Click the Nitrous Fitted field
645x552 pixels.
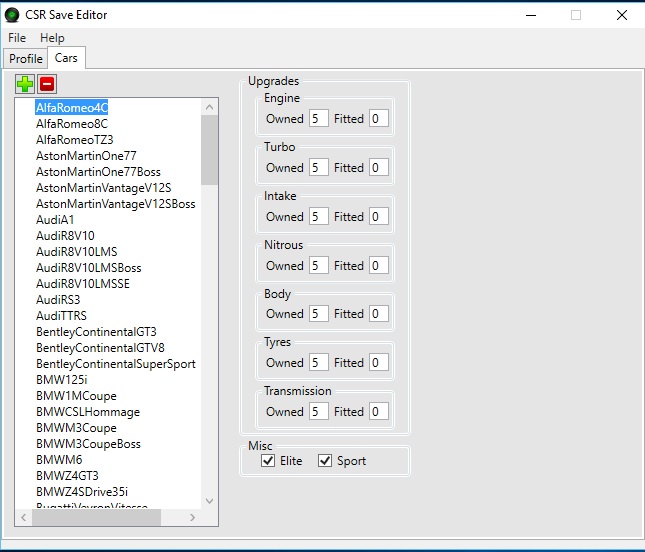click(x=378, y=265)
